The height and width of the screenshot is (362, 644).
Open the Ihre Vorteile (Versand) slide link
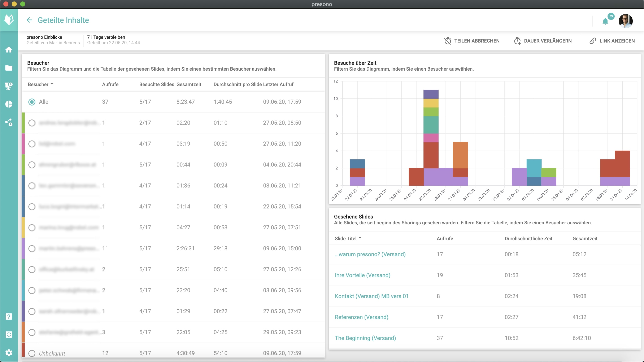point(362,275)
